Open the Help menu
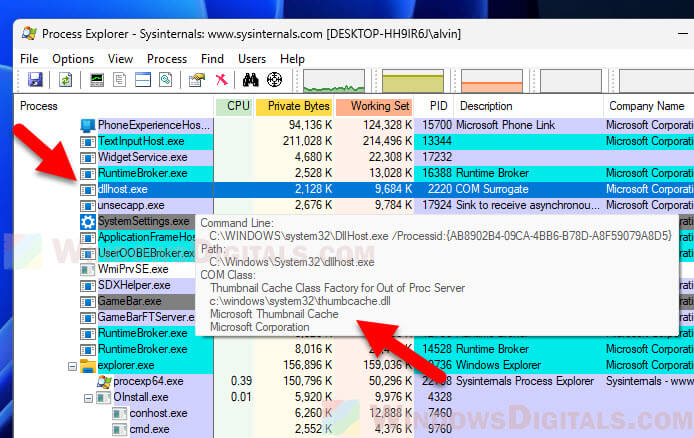The width and height of the screenshot is (694, 438). pyautogui.click(x=292, y=59)
